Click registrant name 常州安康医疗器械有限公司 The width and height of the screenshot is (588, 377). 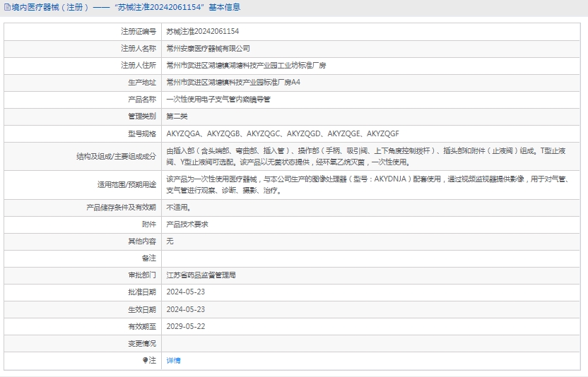pyautogui.click(x=208, y=49)
